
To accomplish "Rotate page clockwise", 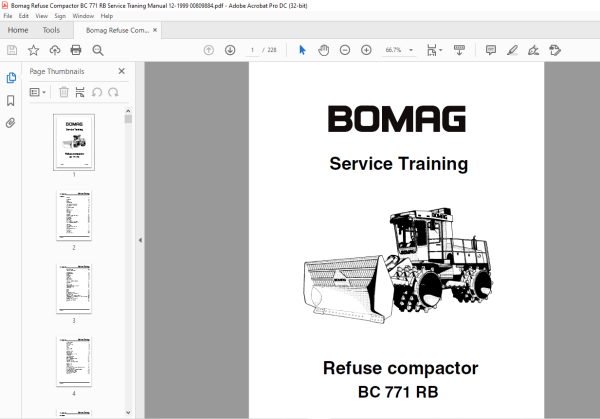I will click(113, 92).
